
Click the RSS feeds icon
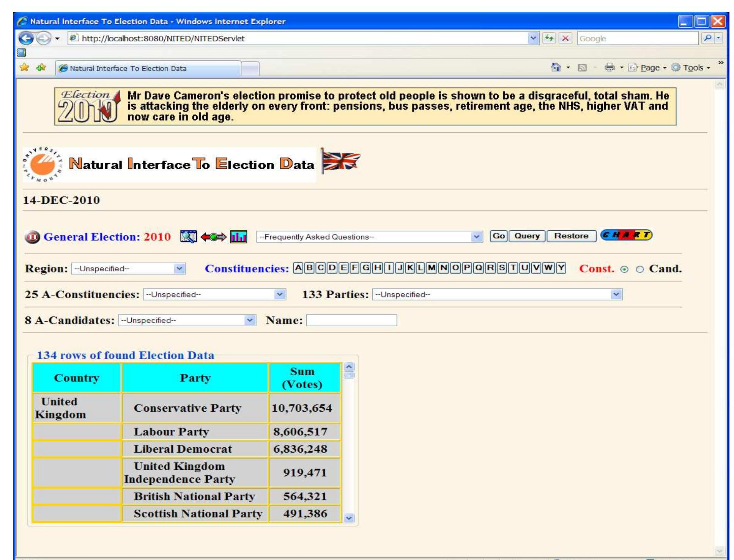coord(582,68)
